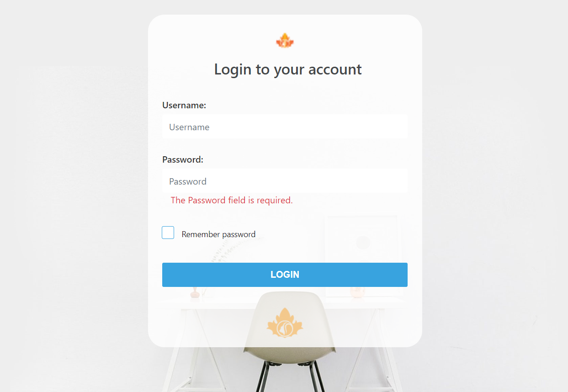Click the small ornament right on the desk
568x392 pixels.
(357, 292)
